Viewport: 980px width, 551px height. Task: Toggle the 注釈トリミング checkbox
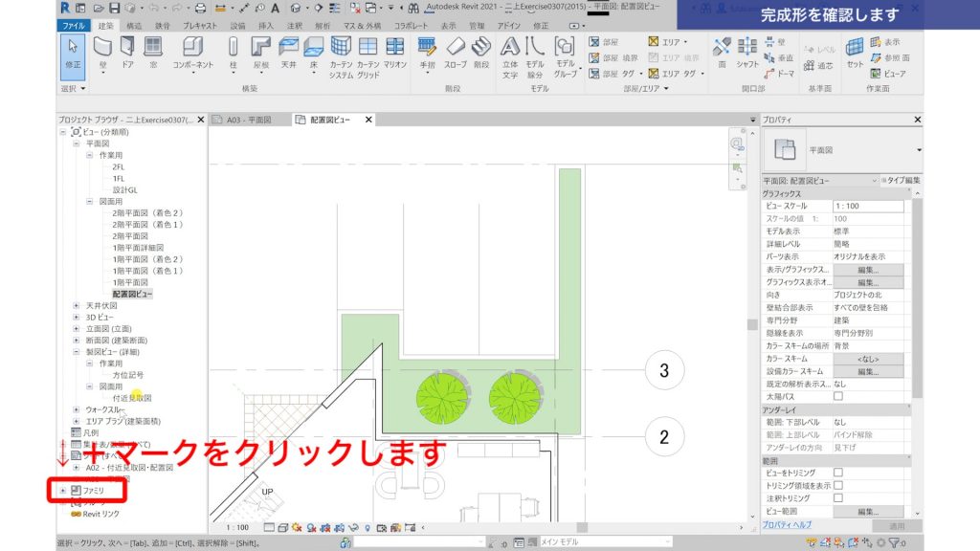[838, 497]
